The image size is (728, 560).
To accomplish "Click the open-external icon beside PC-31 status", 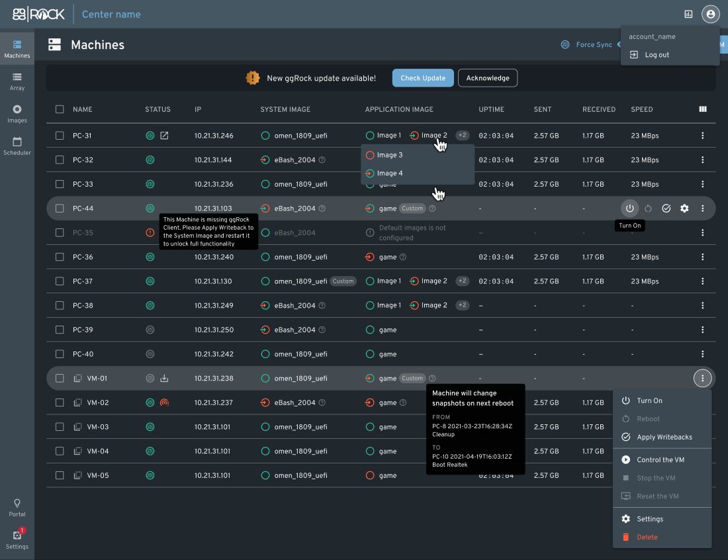I will [164, 136].
